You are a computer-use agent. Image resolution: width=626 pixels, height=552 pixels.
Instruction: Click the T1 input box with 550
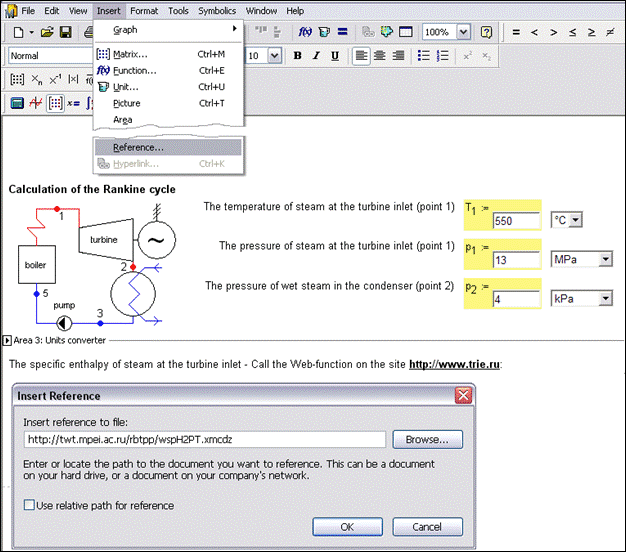coord(516,221)
